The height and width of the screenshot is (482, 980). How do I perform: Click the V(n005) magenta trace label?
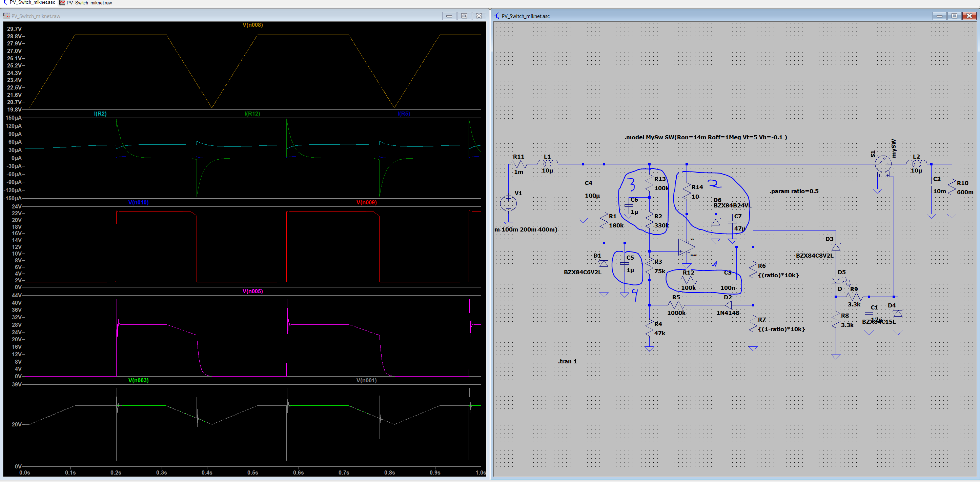pyautogui.click(x=252, y=292)
